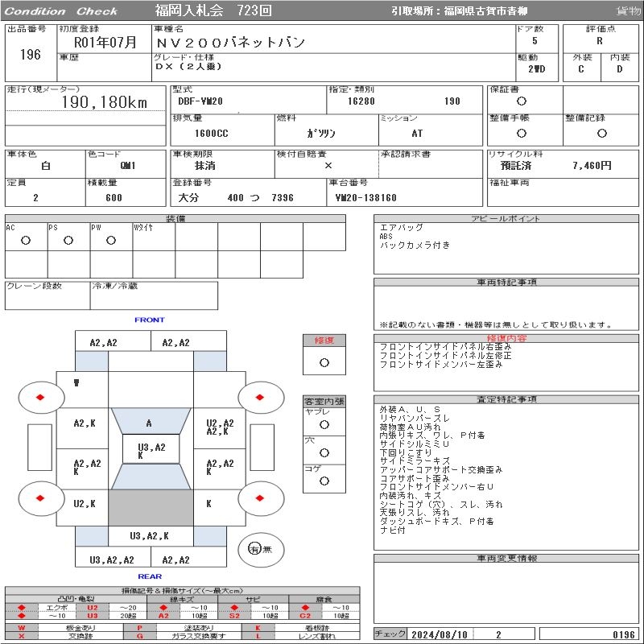Click the transmission value AT
Viewport: 644px width, 644px height.
[417, 133]
